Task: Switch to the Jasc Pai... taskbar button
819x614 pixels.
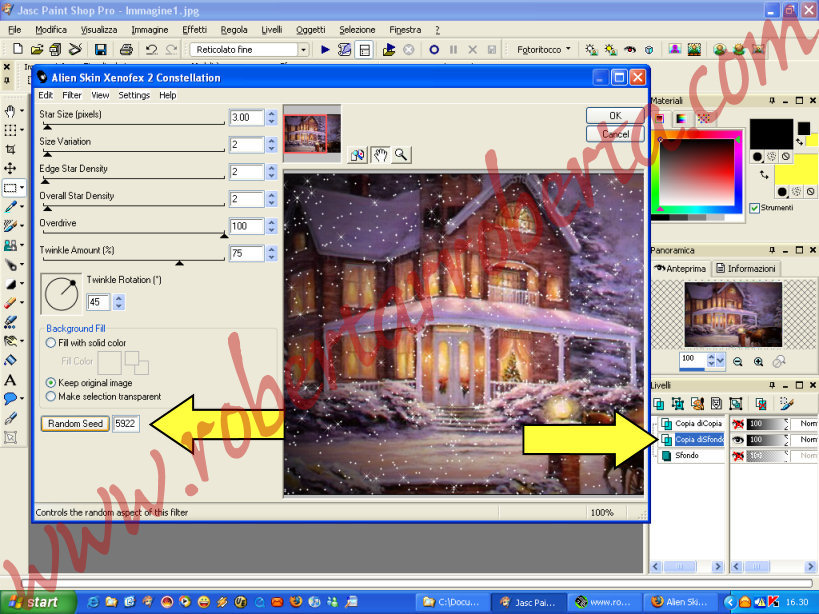Action: (x=529, y=602)
